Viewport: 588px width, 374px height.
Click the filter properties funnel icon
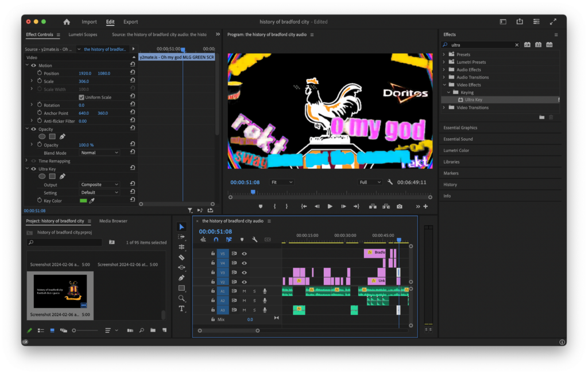[x=190, y=211]
